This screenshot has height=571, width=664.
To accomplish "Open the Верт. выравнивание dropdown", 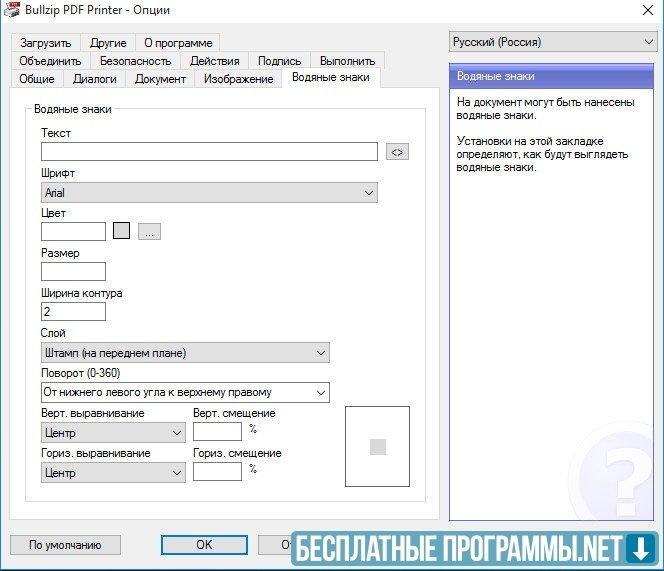I will coord(113,432).
